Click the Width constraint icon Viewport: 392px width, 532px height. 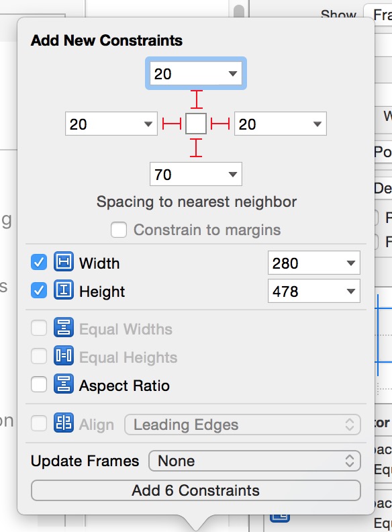(x=63, y=261)
